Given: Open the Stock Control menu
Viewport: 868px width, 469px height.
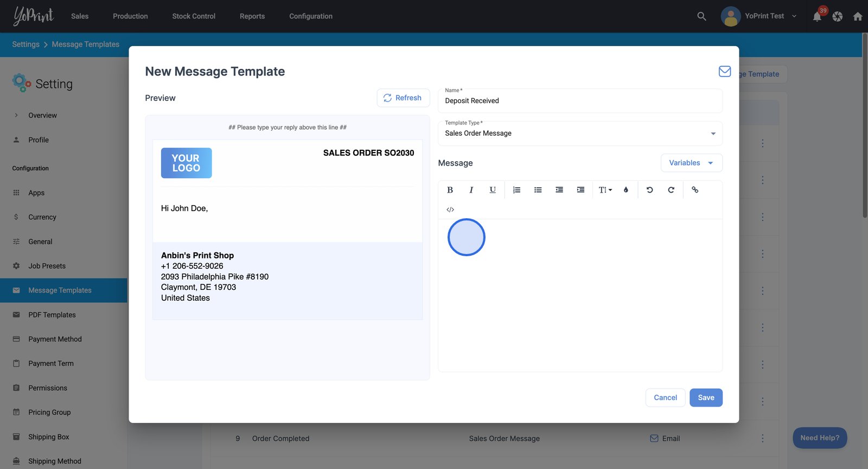Looking at the screenshot, I should pyautogui.click(x=194, y=16).
